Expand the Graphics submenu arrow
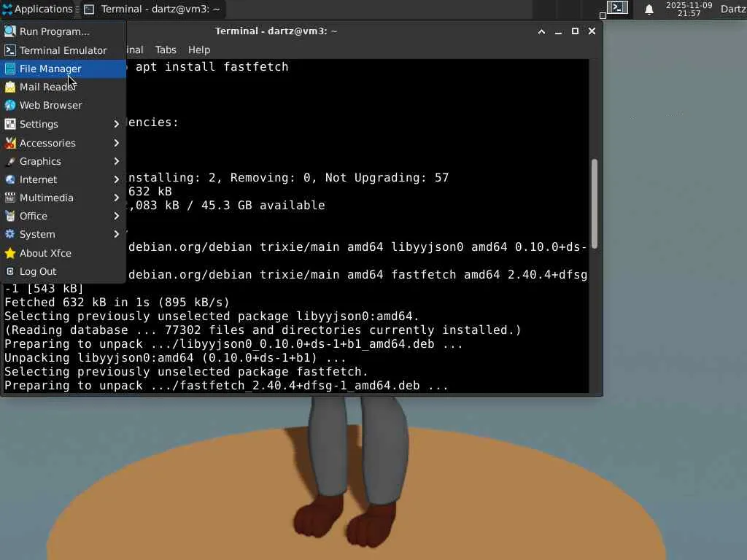The height and width of the screenshot is (560, 747). click(x=116, y=161)
